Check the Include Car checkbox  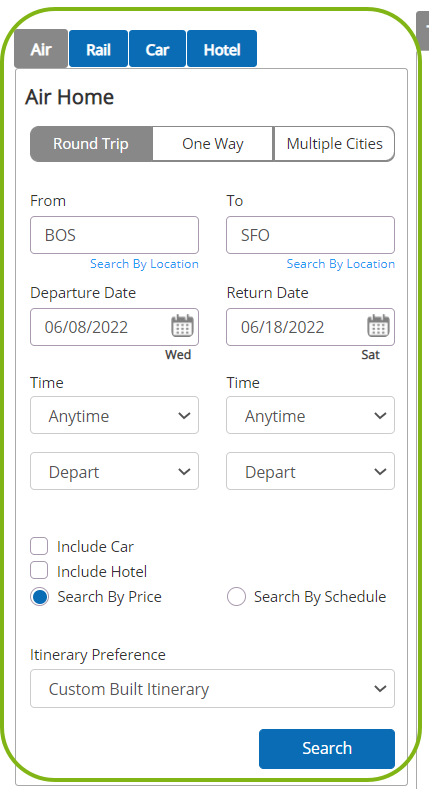click(39, 546)
